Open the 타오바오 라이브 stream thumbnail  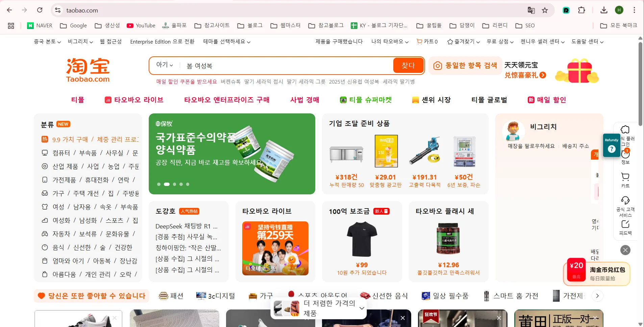pos(275,248)
